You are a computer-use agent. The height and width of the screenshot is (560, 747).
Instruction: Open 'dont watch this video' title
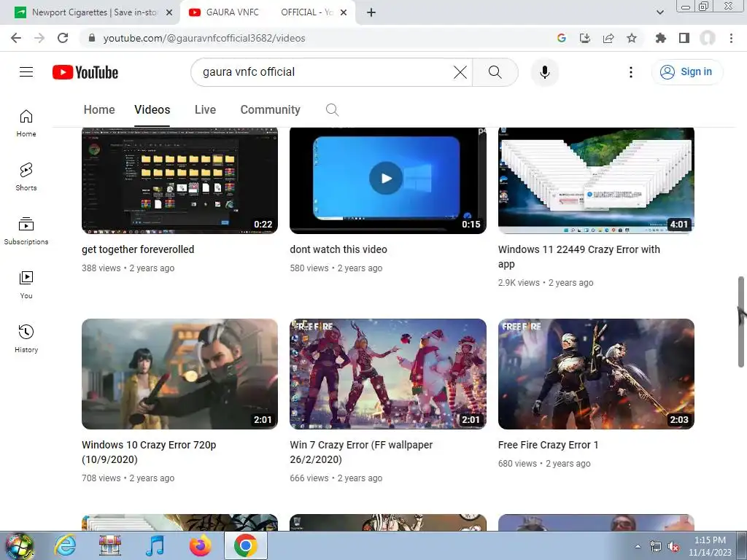pos(338,249)
